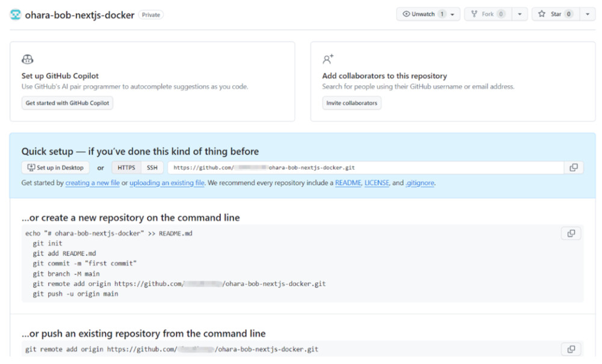
Task: Open the creating a new file link
Action: [92, 183]
